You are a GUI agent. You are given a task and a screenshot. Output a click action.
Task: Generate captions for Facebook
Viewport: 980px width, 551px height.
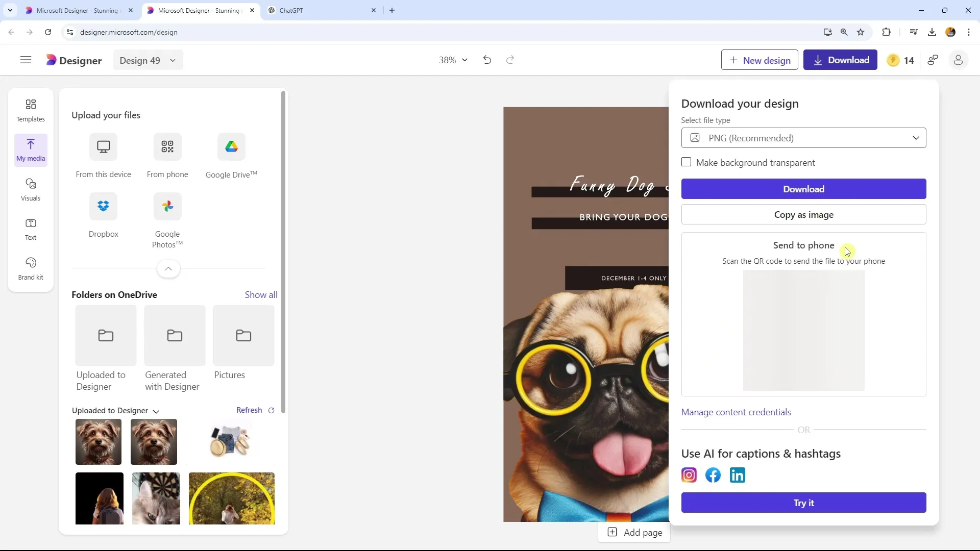point(713,475)
